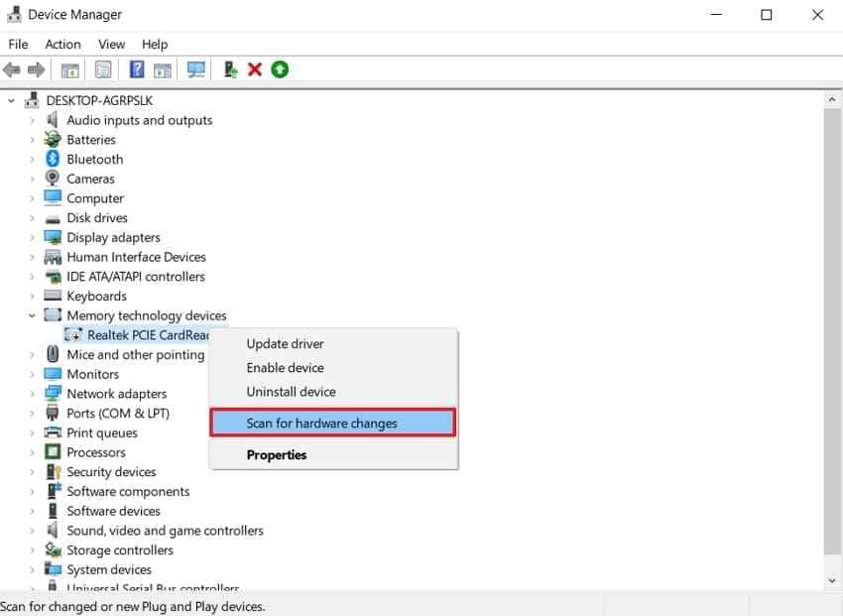Minimize the Device Manager window
Screen dimensions: 843x616
[x=716, y=15]
